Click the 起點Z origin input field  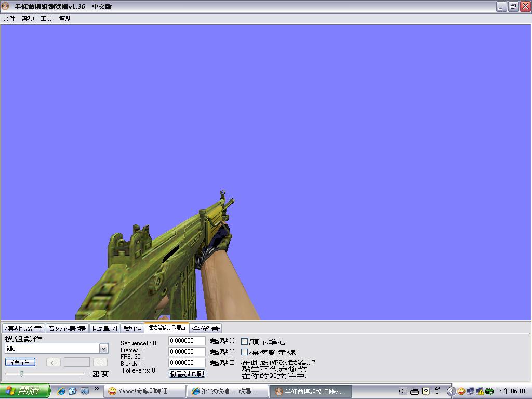pyautogui.click(x=187, y=362)
